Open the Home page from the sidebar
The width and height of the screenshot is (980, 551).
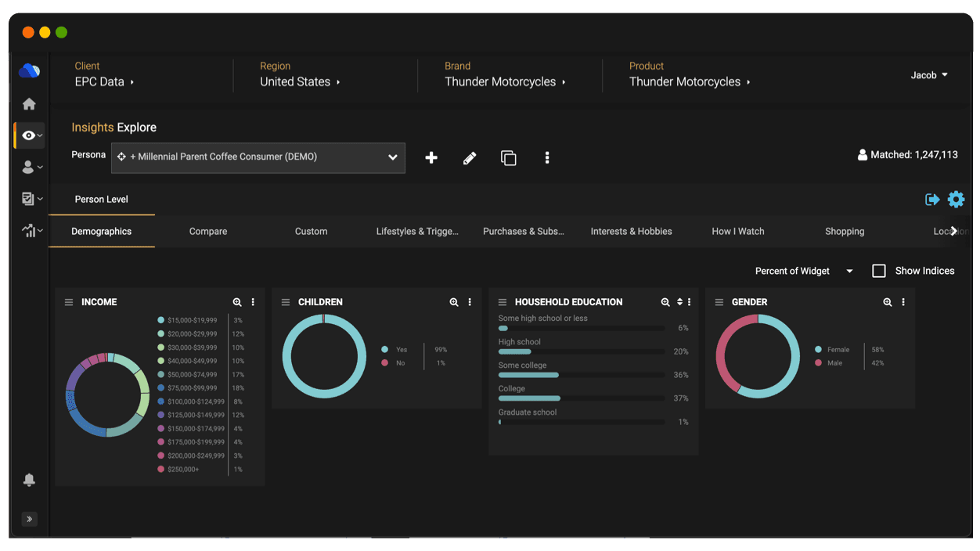tap(29, 103)
